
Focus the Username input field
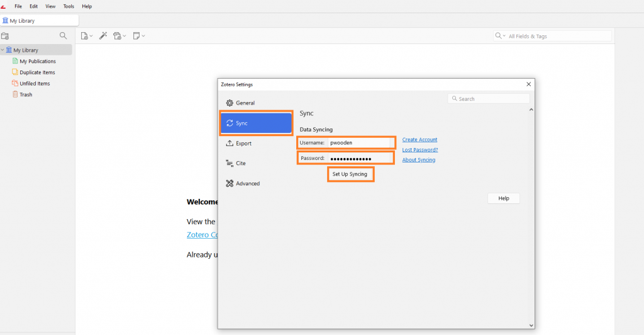click(360, 143)
